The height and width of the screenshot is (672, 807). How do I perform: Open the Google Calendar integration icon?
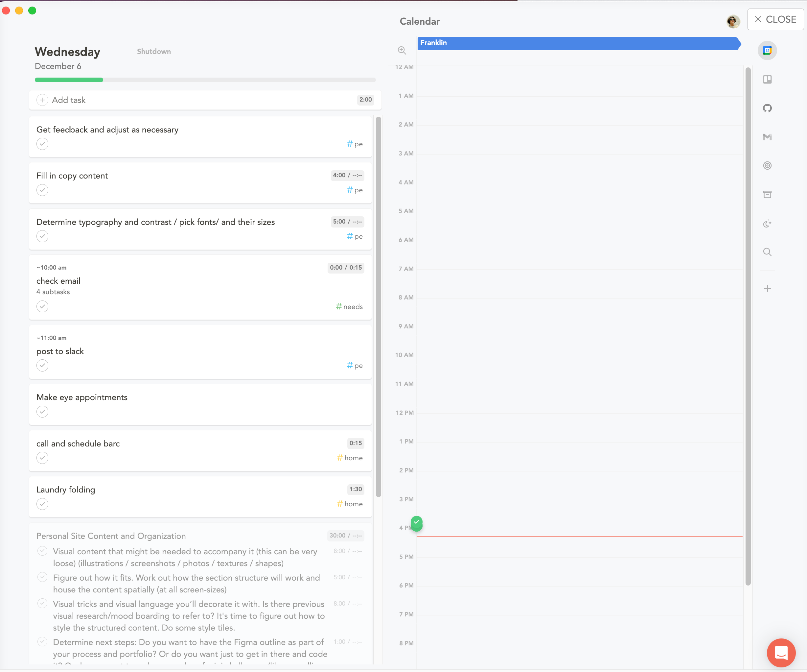point(767,50)
